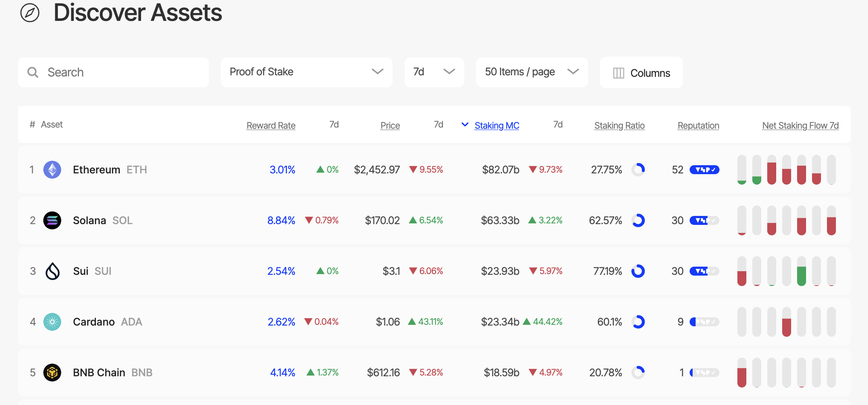Click the Cardano logo icon

point(52,322)
